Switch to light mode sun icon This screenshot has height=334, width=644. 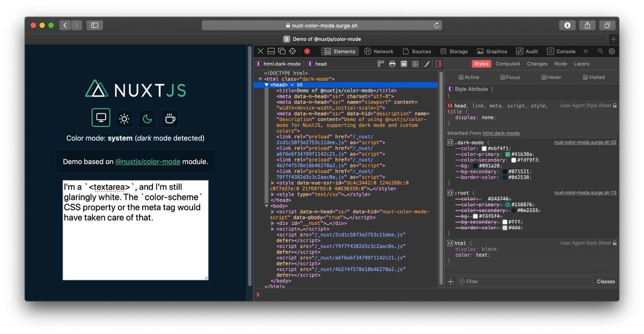pyautogui.click(x=124, y=118)
